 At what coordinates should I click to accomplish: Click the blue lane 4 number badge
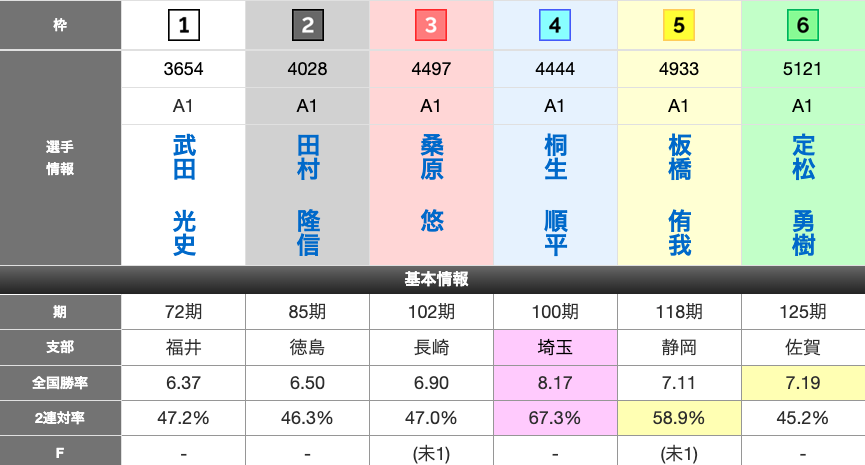coord(555,25)
